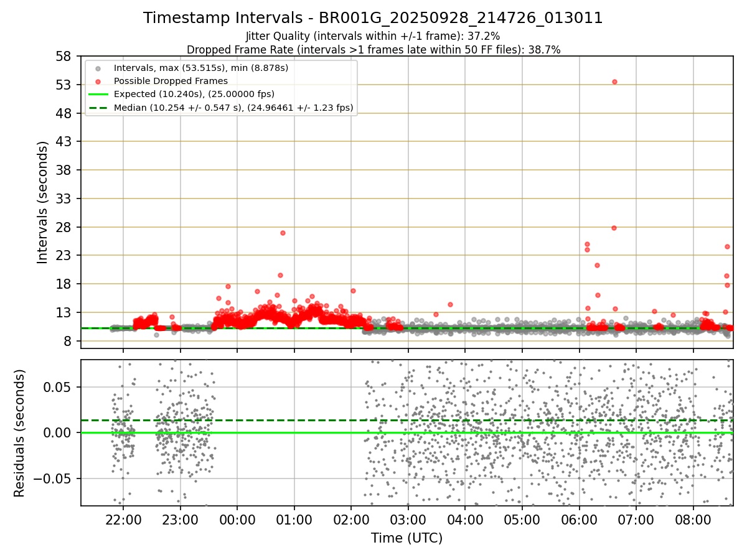Click the dashed green line sample in legend
This screenshot has width=747, height=560.
98,108
